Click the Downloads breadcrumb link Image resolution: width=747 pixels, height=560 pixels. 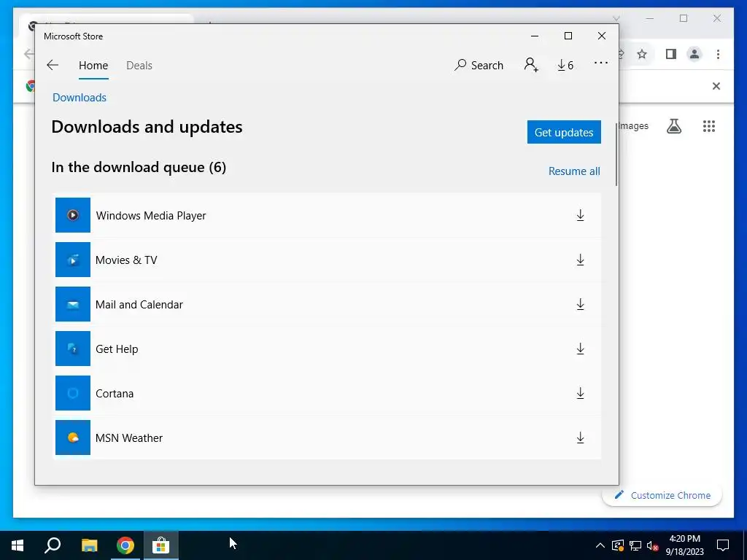(x=80, y=98)
